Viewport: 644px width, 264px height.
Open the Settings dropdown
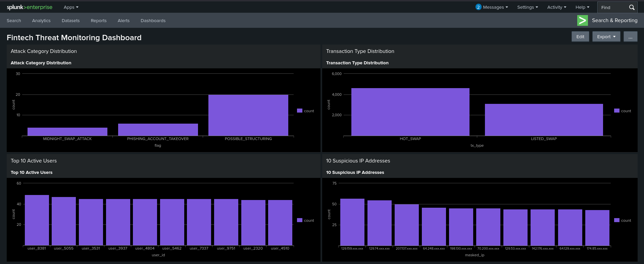point(527,7)
